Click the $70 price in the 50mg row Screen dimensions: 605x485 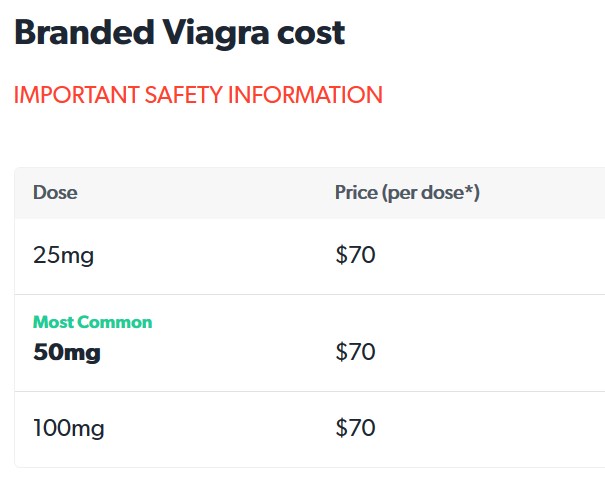tap(355, 351)
